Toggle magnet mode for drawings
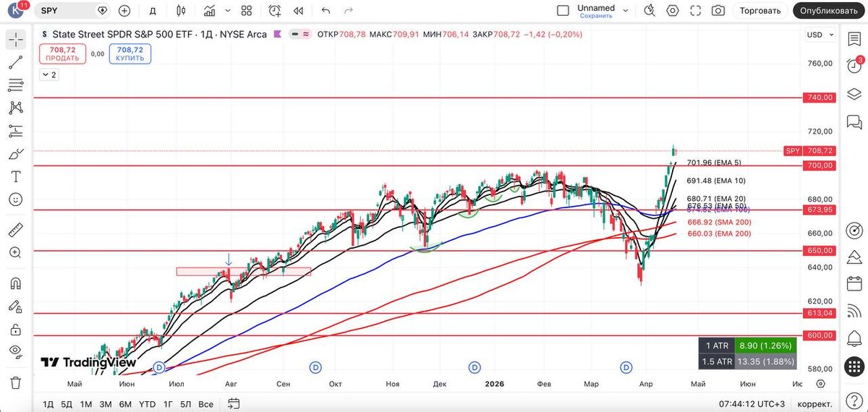This screenshot has width=868, height=412. point(15,283)
